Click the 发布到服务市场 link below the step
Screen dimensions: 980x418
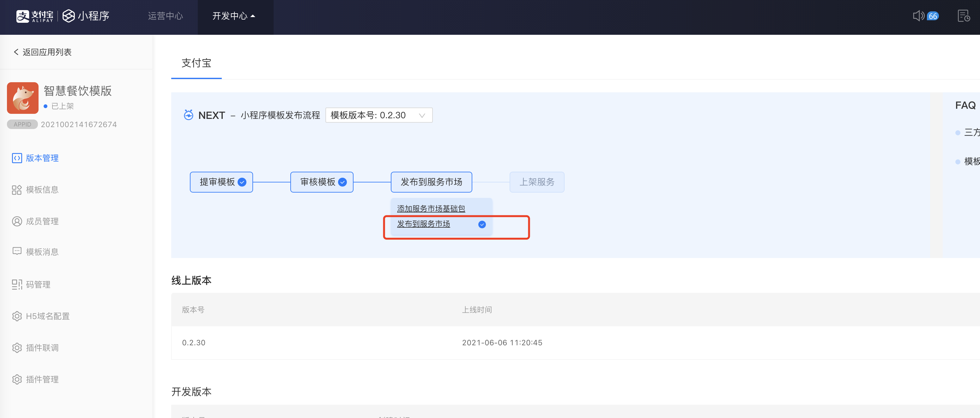(x=423, y=224)
